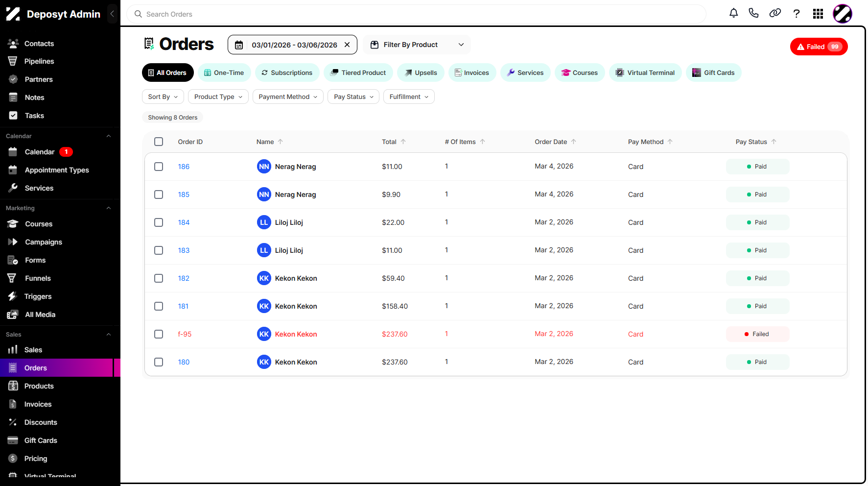Image resolution: width=868 pixels, height=486 pixels.
Task: Collapse the sidebar with the arrow icon
Action: pos(112,14)
